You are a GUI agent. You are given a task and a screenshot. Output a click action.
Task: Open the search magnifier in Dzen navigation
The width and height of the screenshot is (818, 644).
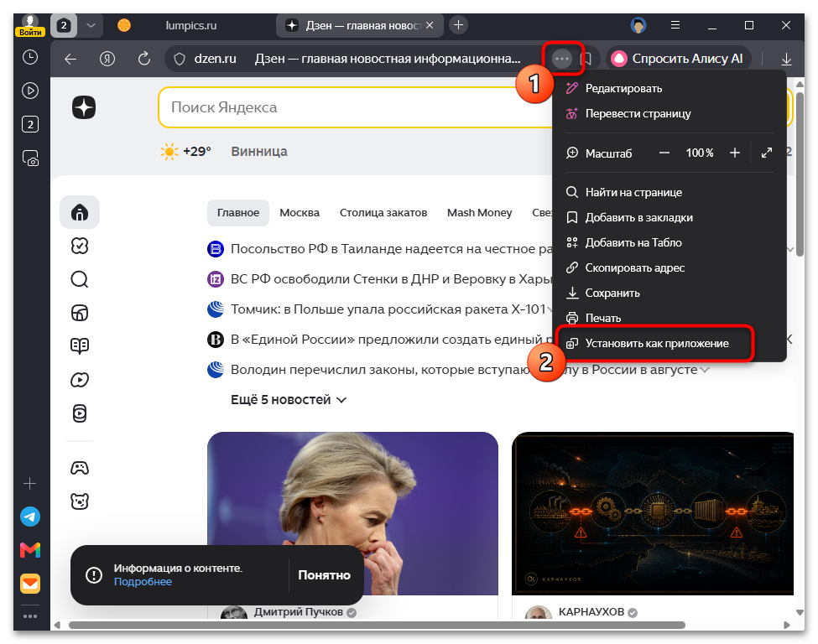click(x=80, y=279)
